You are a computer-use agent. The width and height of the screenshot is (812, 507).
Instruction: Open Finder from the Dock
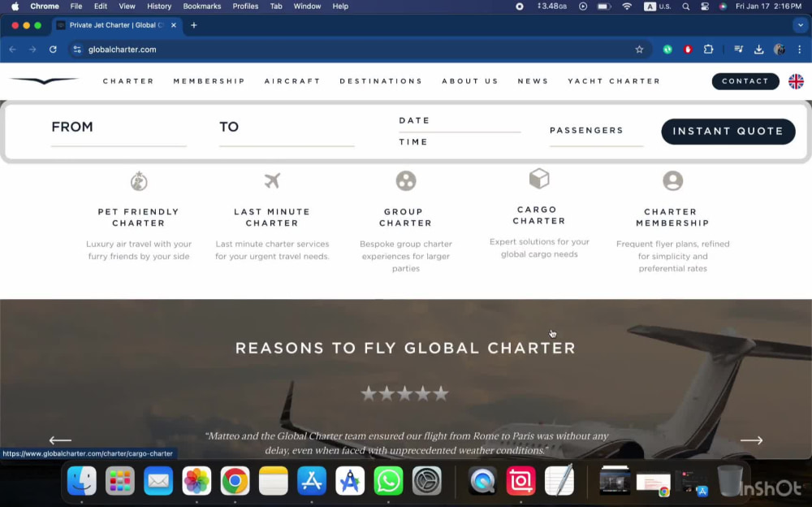[82, 480]
